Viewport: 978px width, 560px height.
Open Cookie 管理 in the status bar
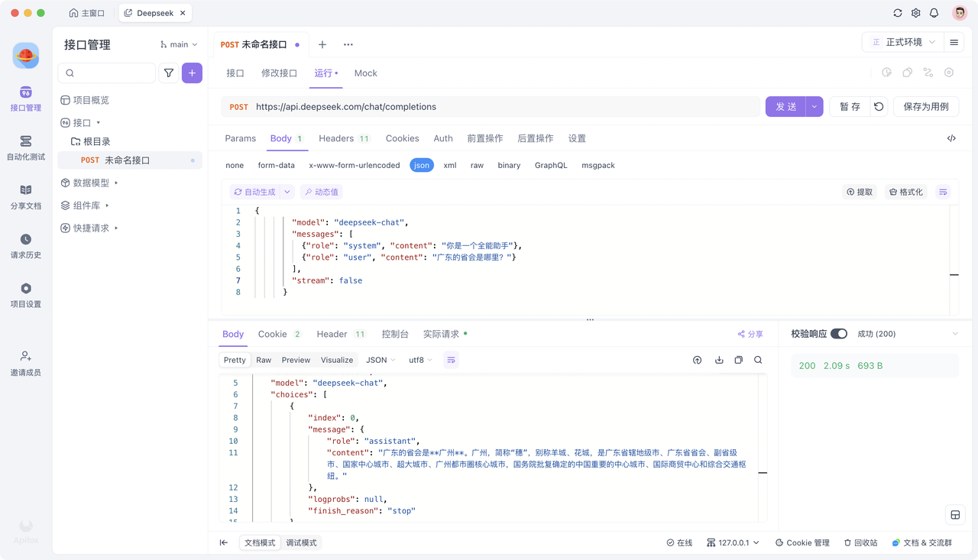(802, 542)
